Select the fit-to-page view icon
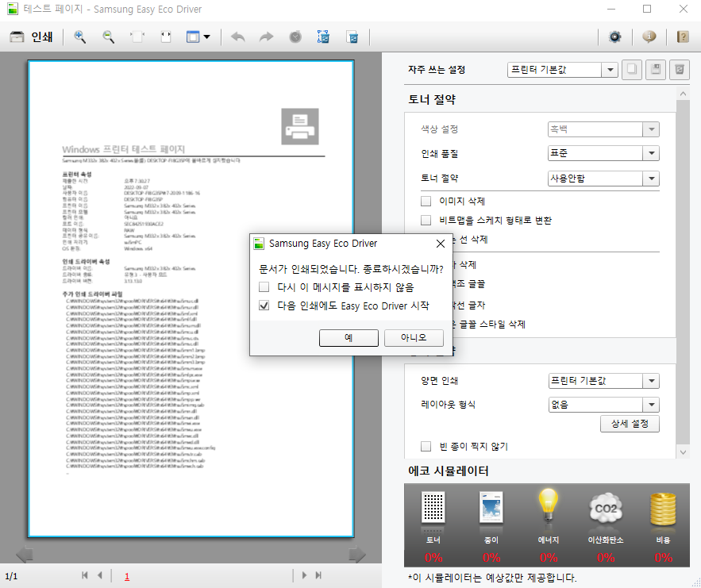The image size is (701, 588). [137, 37]
